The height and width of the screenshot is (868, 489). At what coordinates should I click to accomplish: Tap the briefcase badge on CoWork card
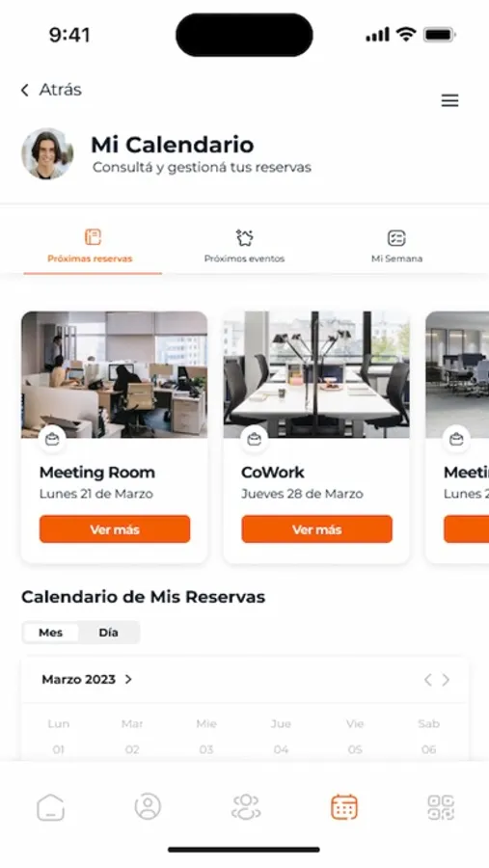[x=255, y=440]
